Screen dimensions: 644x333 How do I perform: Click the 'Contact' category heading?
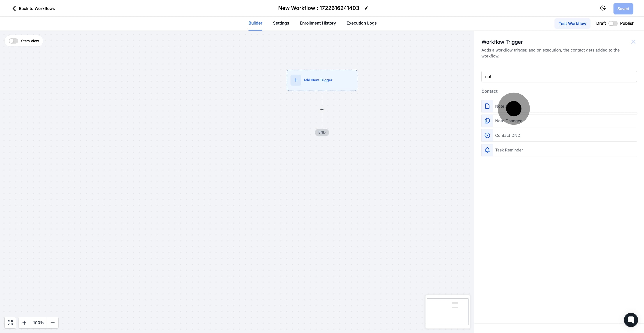[x=489, y=91]
